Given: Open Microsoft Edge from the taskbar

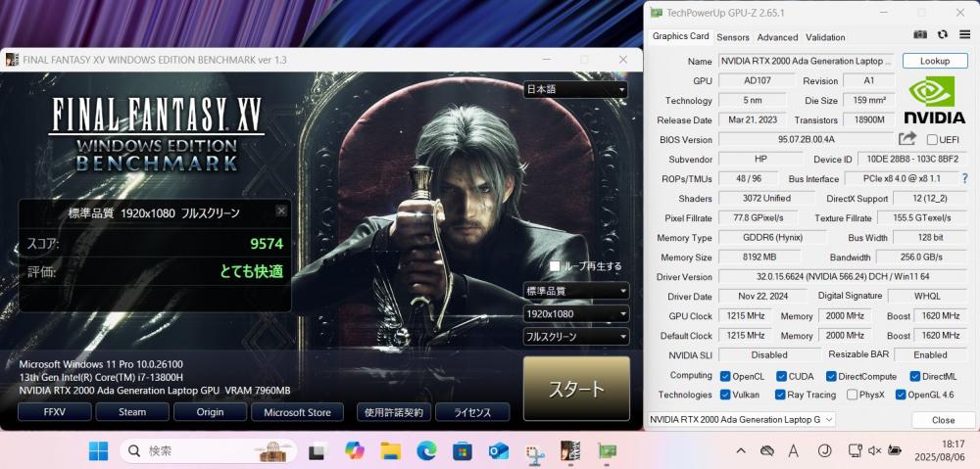Looking at the screenshot, I should (x=426, y=450).
